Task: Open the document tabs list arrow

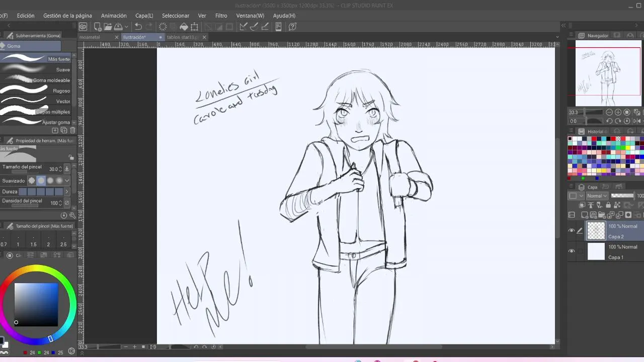Action: (x=557, y=37)
